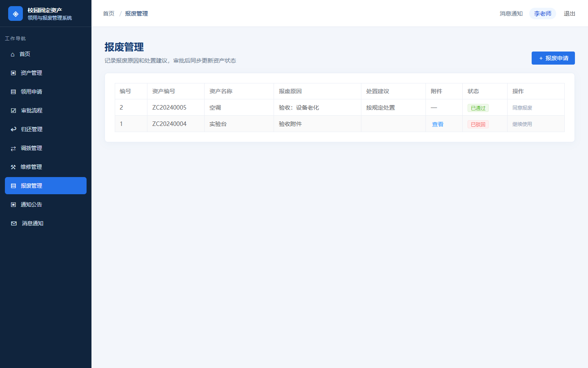Screen dimensions: 588x368
Task: Click the 调拨管理 swap arrows icon
Action: pos(13,148)
